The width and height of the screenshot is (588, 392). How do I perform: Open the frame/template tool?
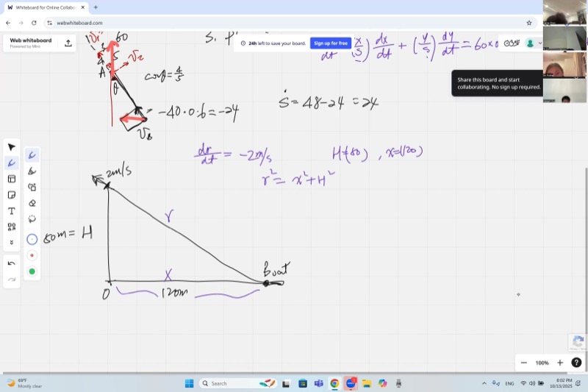click(12, 179)
